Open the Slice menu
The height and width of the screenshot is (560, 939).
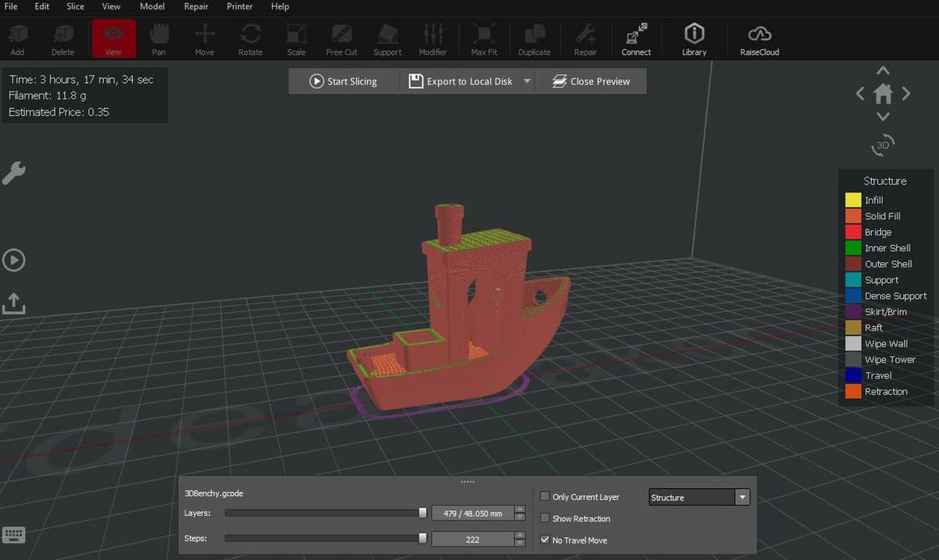75,6
